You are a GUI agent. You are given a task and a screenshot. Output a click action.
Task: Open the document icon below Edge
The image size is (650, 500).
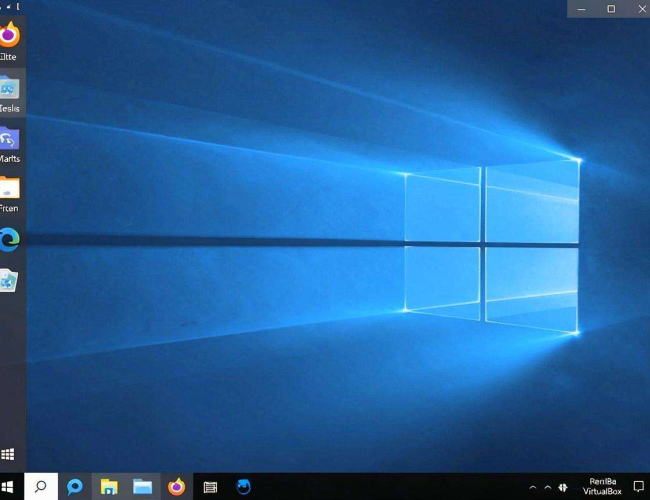coord(9,281)
